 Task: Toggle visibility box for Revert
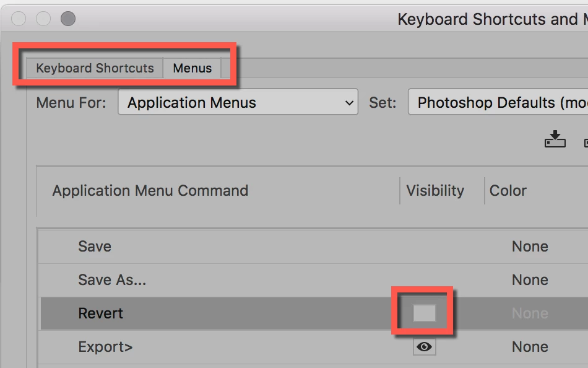coord(425,313)
